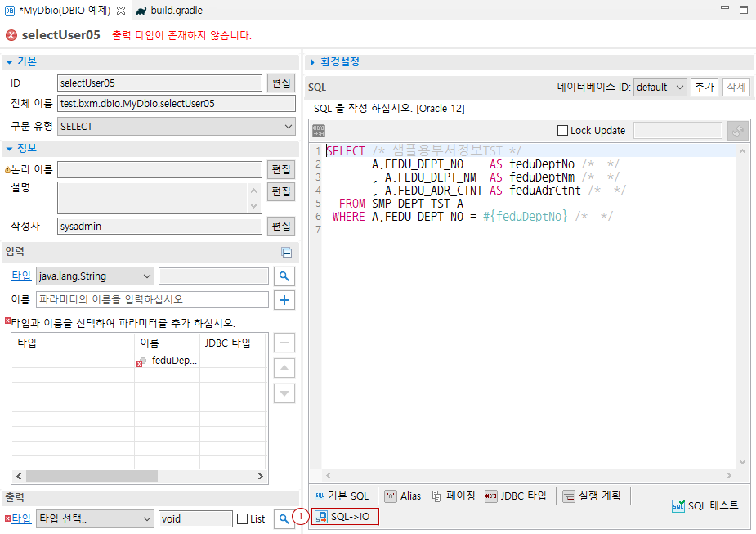Click the 추가 database button
Viewport: 756px width, 534px height.
(x=705, y=87)
